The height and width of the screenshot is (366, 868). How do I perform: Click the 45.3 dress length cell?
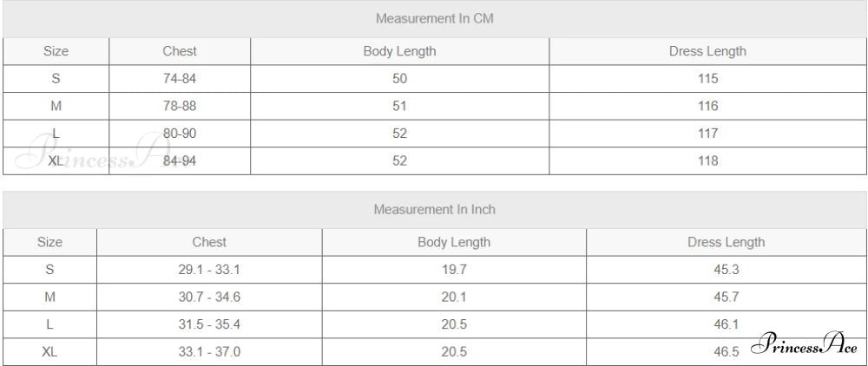[726, 270]
